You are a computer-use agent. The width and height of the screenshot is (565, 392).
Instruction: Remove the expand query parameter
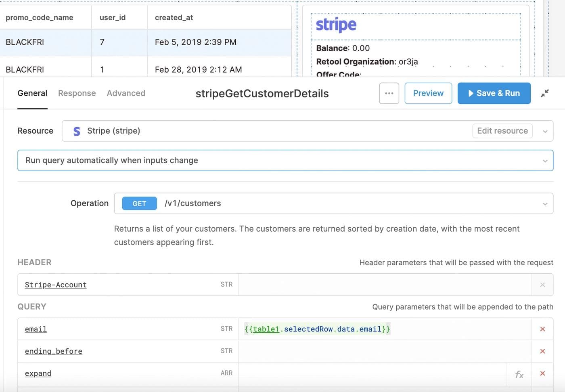[x=542, y=373]
